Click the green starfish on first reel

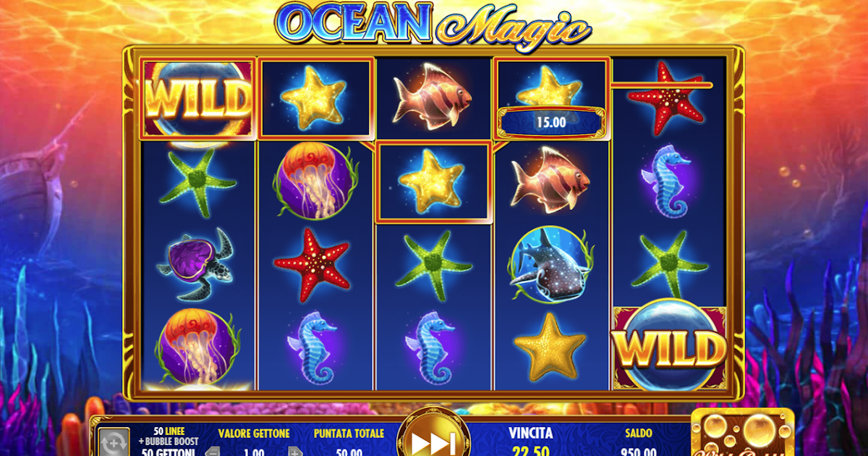(x=198, y=182)
